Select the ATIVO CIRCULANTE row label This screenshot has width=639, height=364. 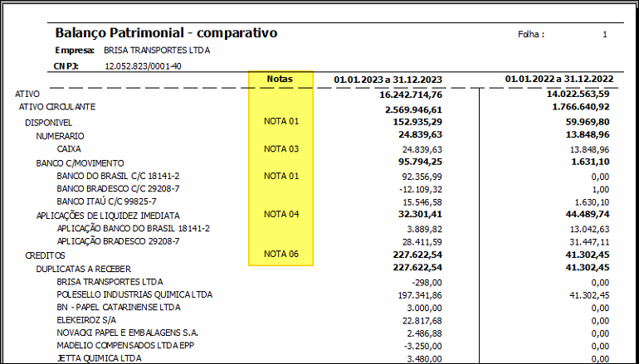pos(57,107)
